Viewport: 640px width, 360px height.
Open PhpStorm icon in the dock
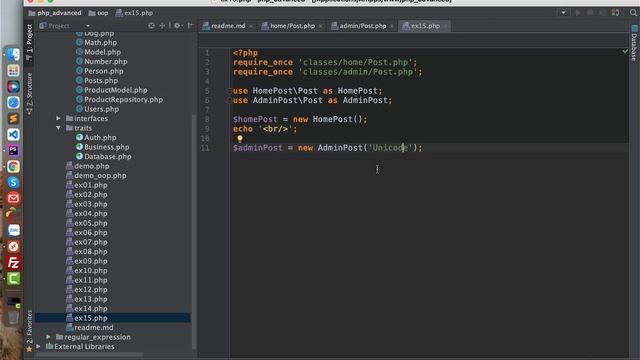coord(13,150)
